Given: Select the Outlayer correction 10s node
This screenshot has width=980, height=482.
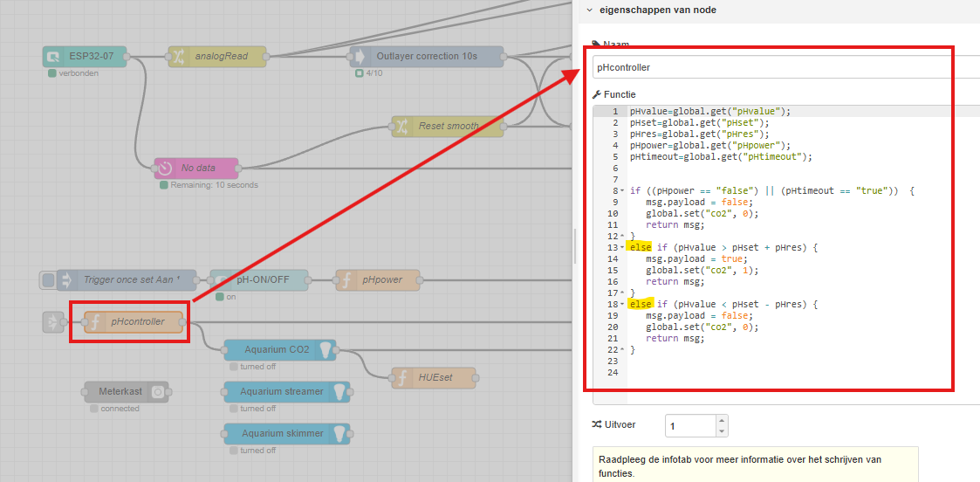Looking at the screenshot, I should click(426, 57).
